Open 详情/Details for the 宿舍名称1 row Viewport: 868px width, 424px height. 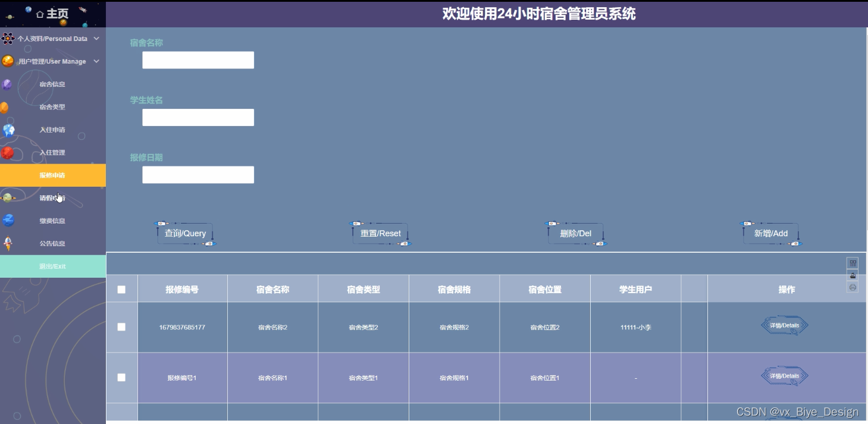[785, 376]
